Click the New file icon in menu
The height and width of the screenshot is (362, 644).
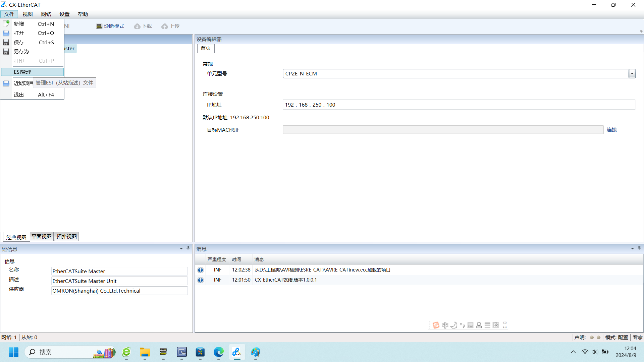click(x=6, y=24)
